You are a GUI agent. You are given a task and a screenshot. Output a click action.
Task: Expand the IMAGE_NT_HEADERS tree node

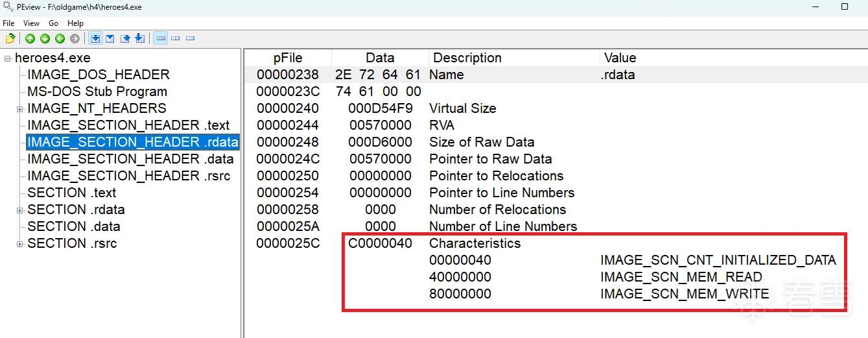[20, 109]
